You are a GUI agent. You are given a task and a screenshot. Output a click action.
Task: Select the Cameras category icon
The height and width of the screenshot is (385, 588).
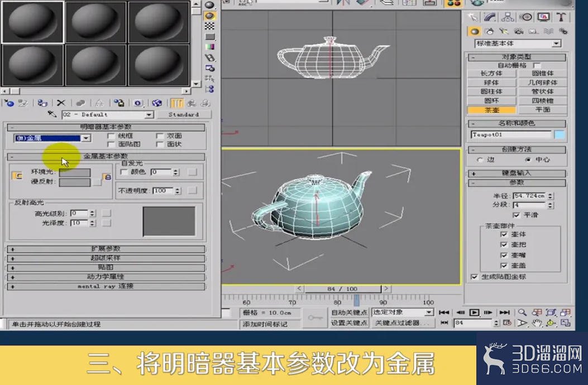(x=519, y=31)
